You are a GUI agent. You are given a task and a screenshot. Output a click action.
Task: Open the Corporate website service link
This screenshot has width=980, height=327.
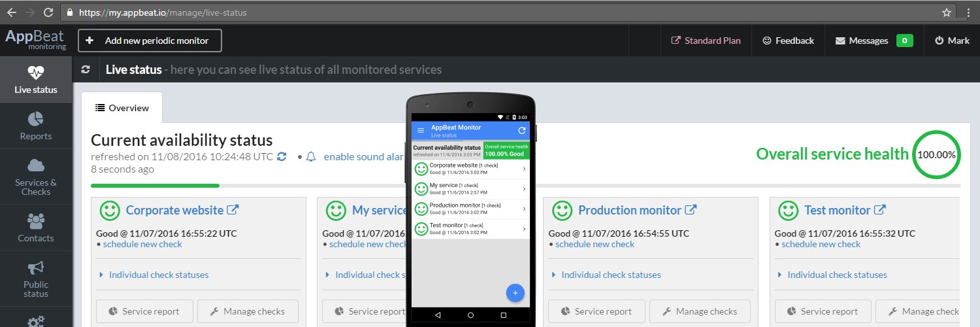[x=174, y=210]
